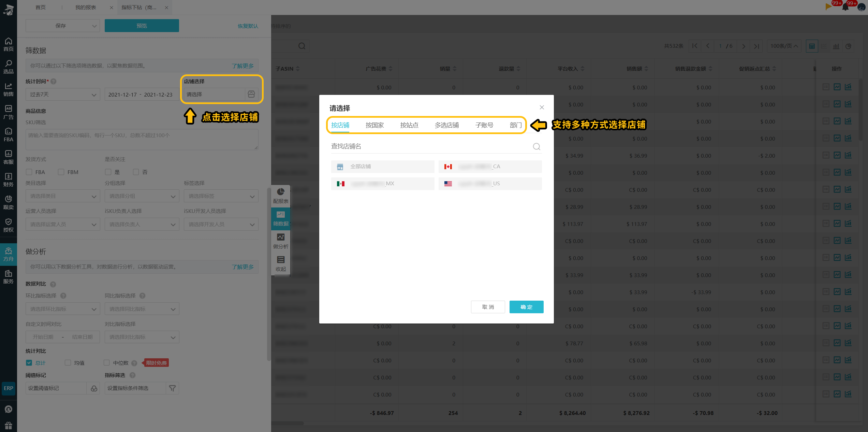Click the search icon in 查找店铺名 field
Screen dimensions: 868x432
(536, 146)
